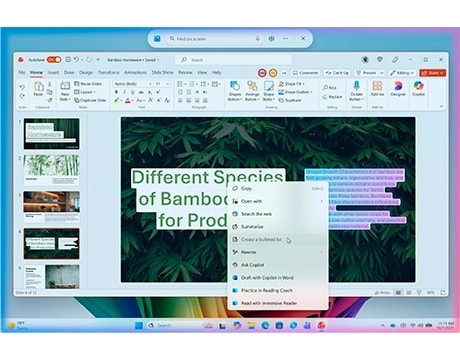The height and width of the screenshot is (360, 460).
Task: Click the Shapes icon
Action: [235, 87]
